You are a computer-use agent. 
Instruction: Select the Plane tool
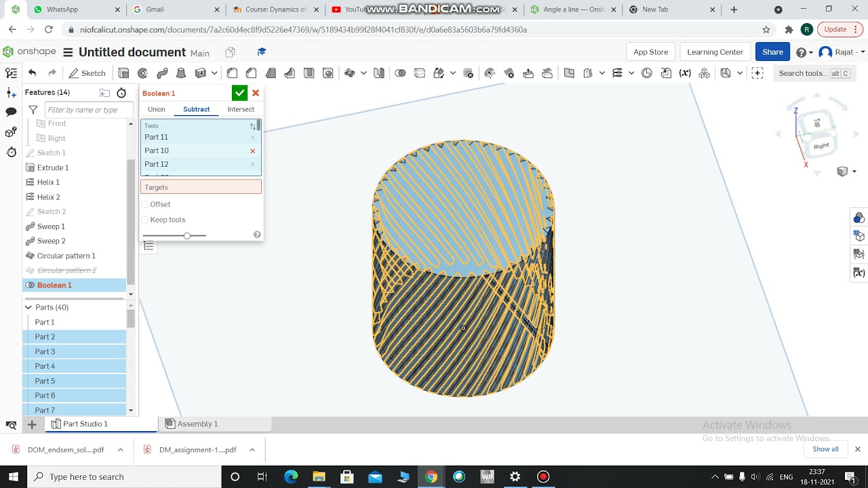coord(569,73)
